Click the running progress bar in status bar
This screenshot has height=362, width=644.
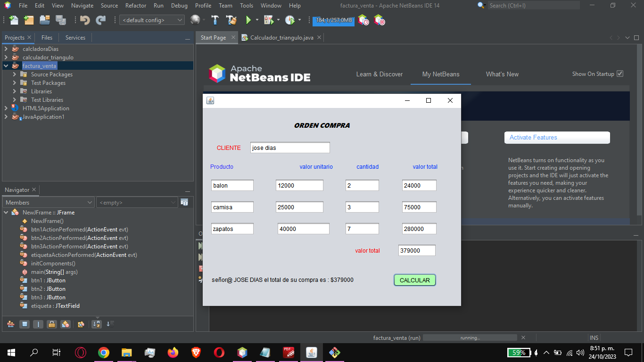tap(470, 337)
